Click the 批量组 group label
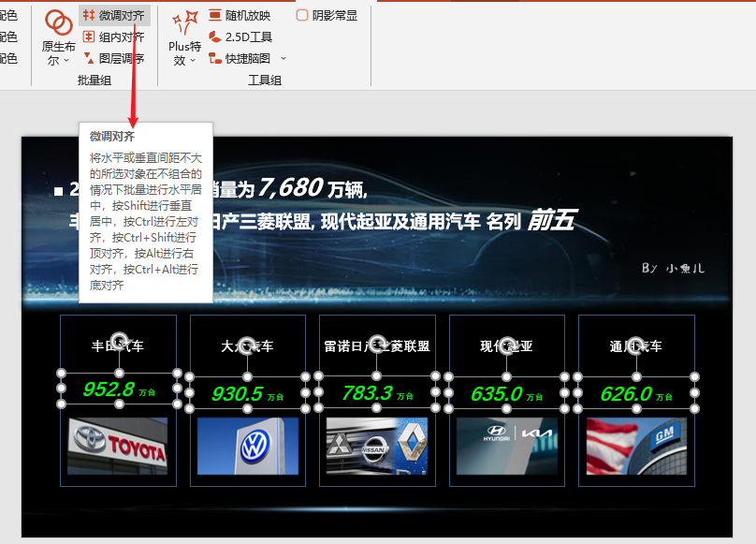756x544 pixels. [94, 81]
